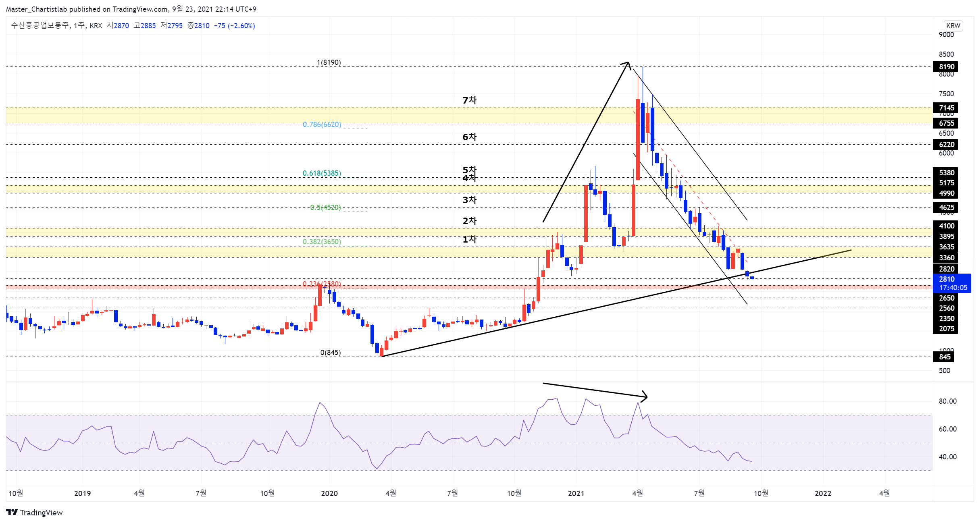
Task: Click the -75 (-2.60%) change value
Action: [x=234, y=26]
